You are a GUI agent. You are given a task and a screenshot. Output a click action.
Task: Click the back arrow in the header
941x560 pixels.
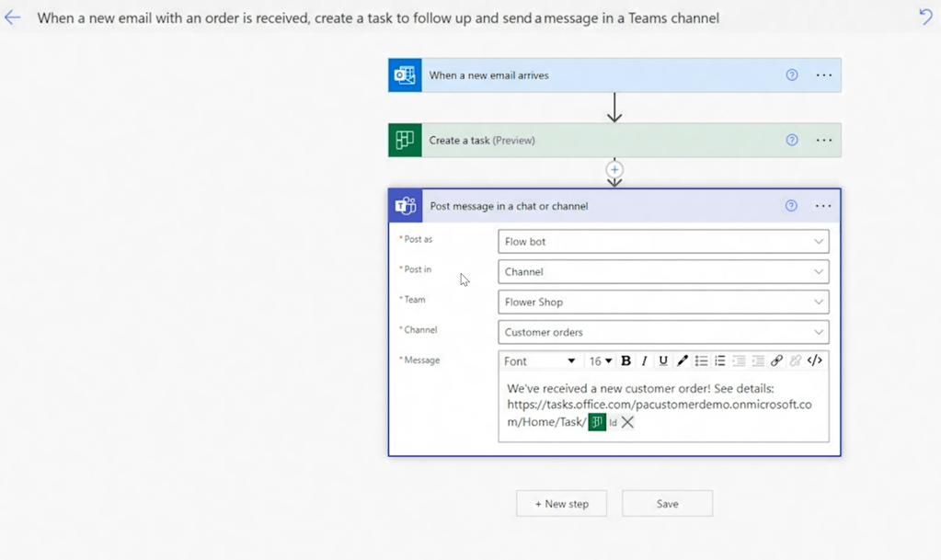pos(12,17)
